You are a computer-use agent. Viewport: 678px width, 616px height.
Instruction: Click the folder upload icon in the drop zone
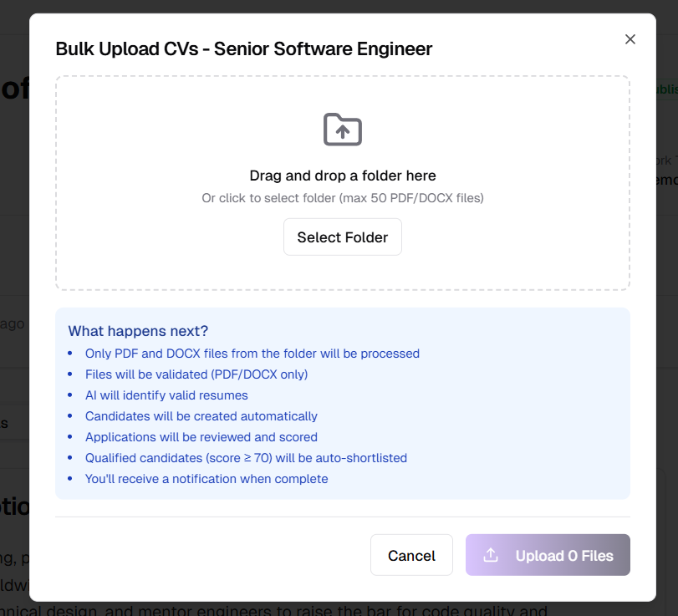pos(342,130)
